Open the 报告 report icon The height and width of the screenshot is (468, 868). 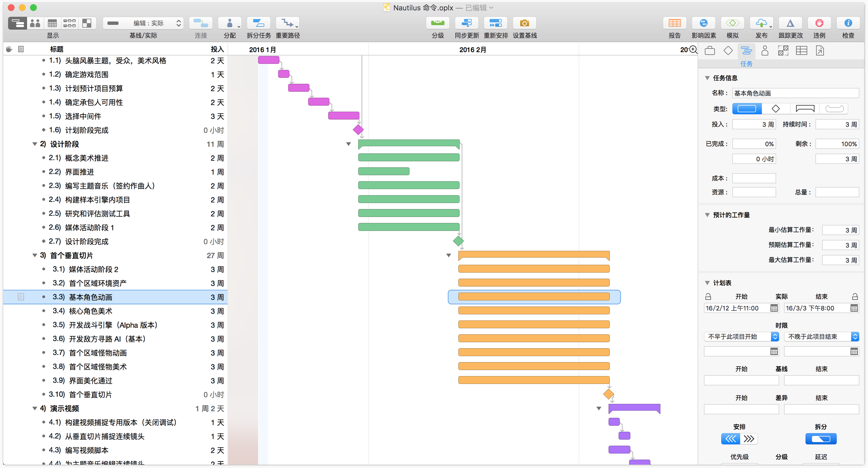tap(674, 23)
